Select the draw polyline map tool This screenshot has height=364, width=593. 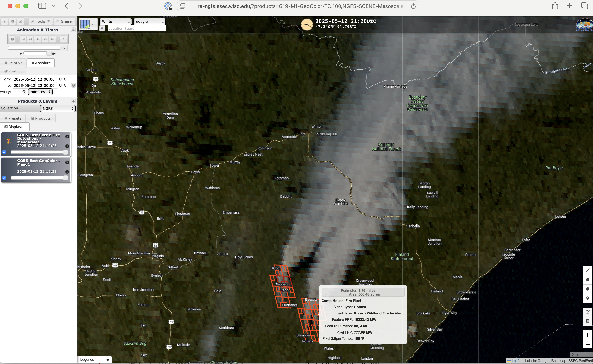click(x=587, y=270)
